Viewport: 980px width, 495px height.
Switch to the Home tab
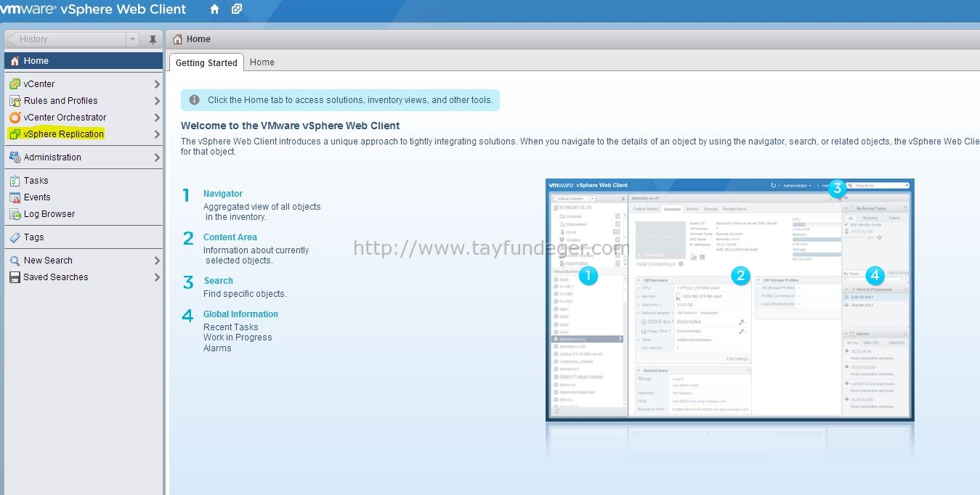click(x=262, y=62)
